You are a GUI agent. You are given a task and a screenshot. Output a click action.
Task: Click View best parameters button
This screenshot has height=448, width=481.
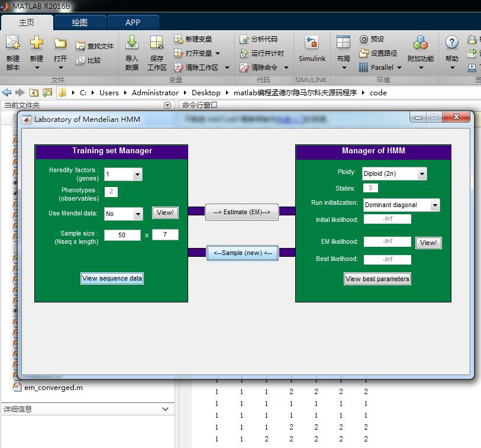pos(377,279)
